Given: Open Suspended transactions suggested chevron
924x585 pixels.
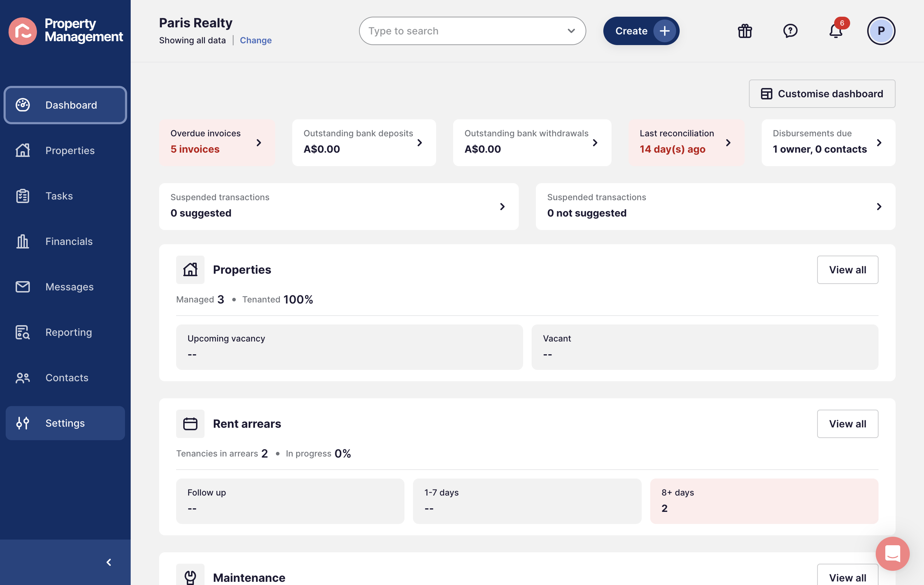Looking at the screenshot, I should (x=502, y=206).
